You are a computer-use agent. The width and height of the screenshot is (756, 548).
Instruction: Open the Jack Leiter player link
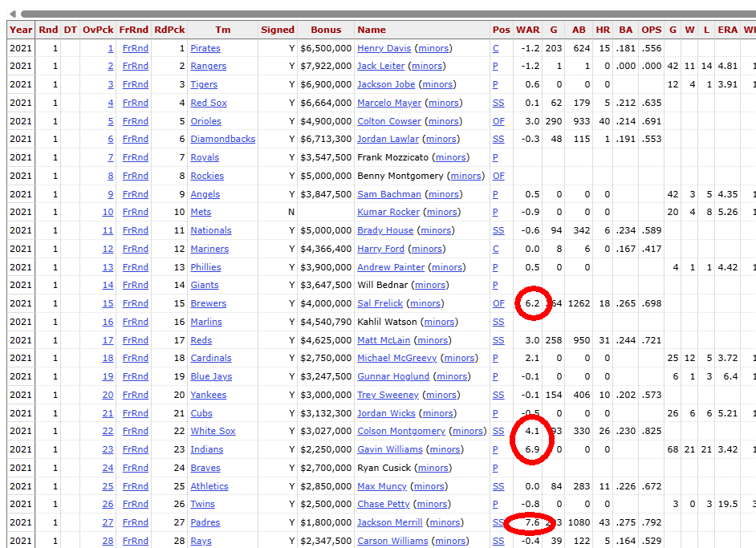[x=381, y=66]
